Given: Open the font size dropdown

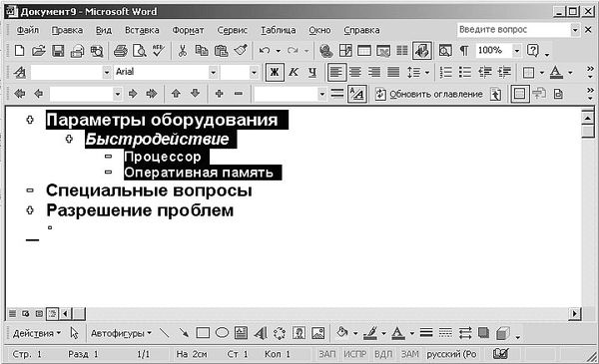Looking at the screenshot, I should pyautogui.click(x=254, y=72).
